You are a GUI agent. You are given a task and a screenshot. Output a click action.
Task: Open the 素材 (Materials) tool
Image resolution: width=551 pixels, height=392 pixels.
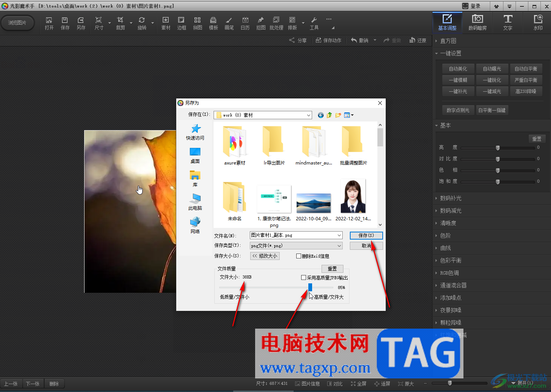point(166,23)
